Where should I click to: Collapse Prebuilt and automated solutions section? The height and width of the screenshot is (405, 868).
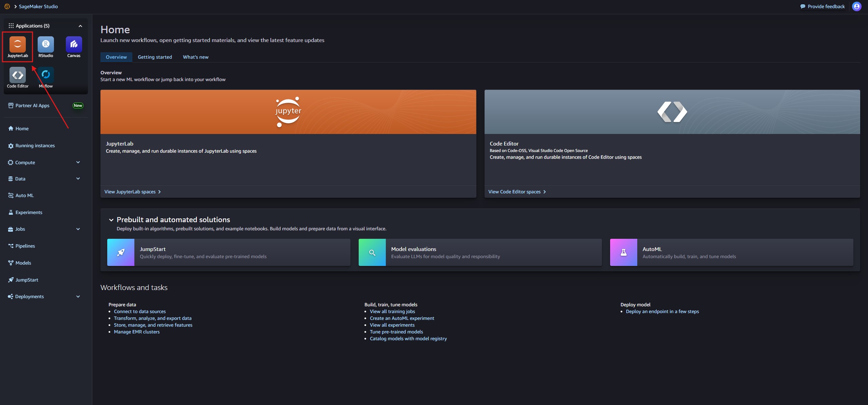pos(111,220)
